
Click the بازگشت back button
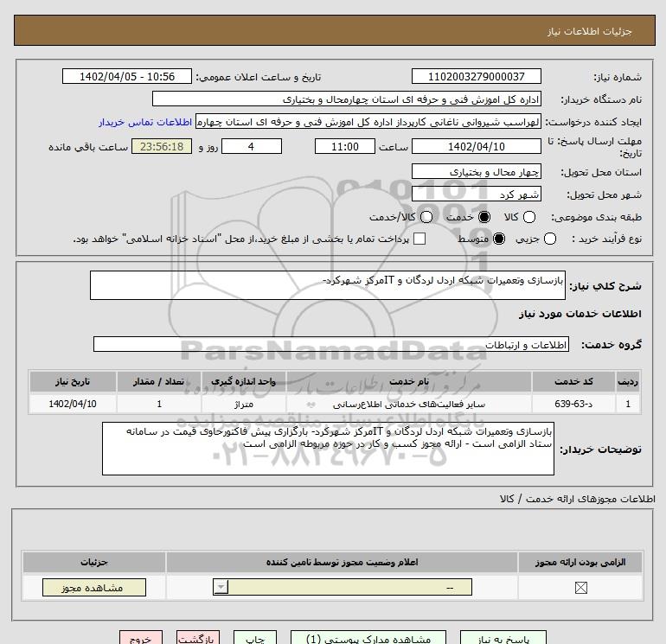click(198, 638)
